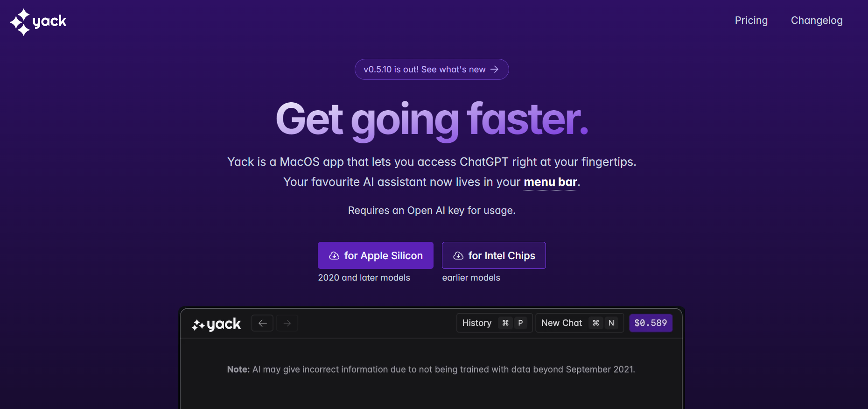Click the cloud download icon for Apple Silicon
868x409 pixels.
click(334, 256)
